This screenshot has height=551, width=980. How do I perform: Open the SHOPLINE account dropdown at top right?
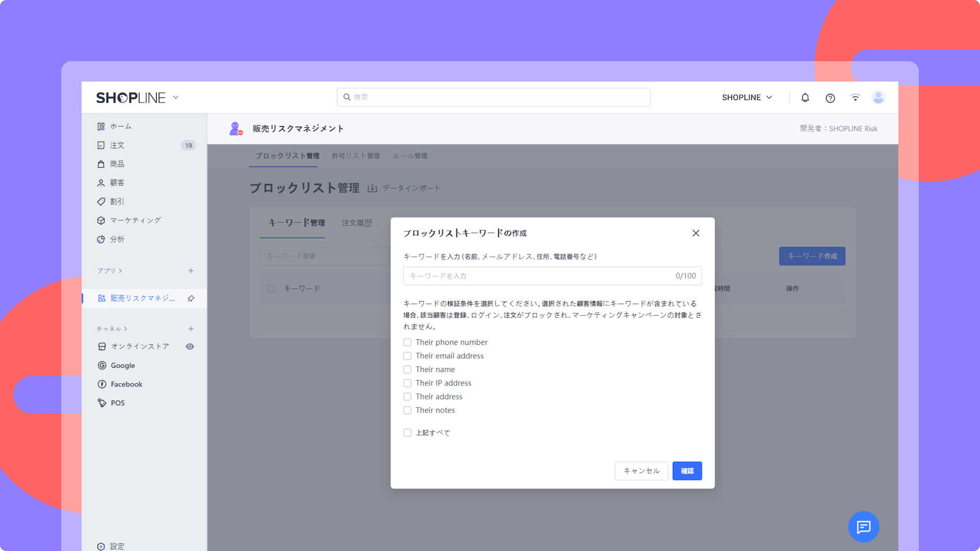pos(747,97)
